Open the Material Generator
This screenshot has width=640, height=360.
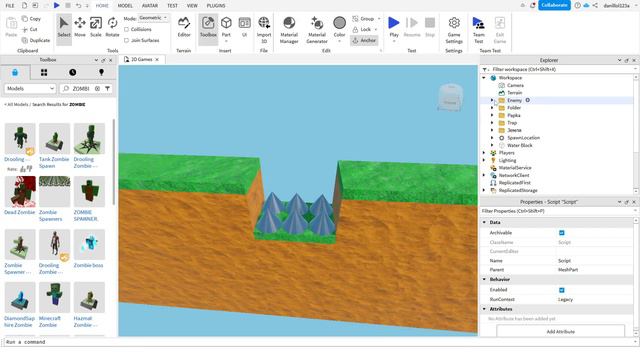pyautogui.click(x=317, y=30)
